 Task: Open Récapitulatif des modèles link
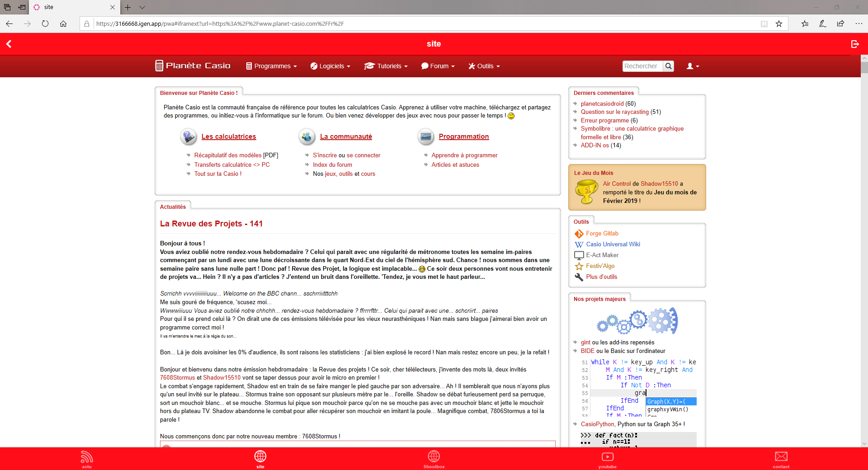(x=228, y=155)
